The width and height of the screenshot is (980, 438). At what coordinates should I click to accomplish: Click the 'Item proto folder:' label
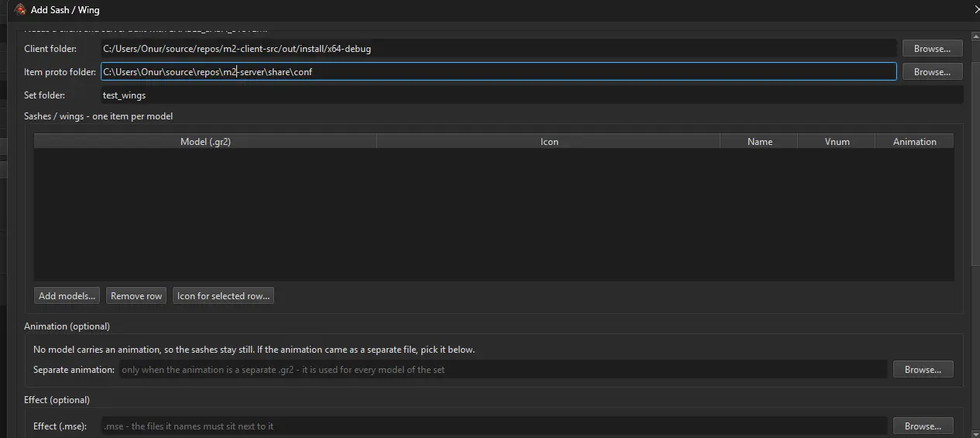coord(60,72)
